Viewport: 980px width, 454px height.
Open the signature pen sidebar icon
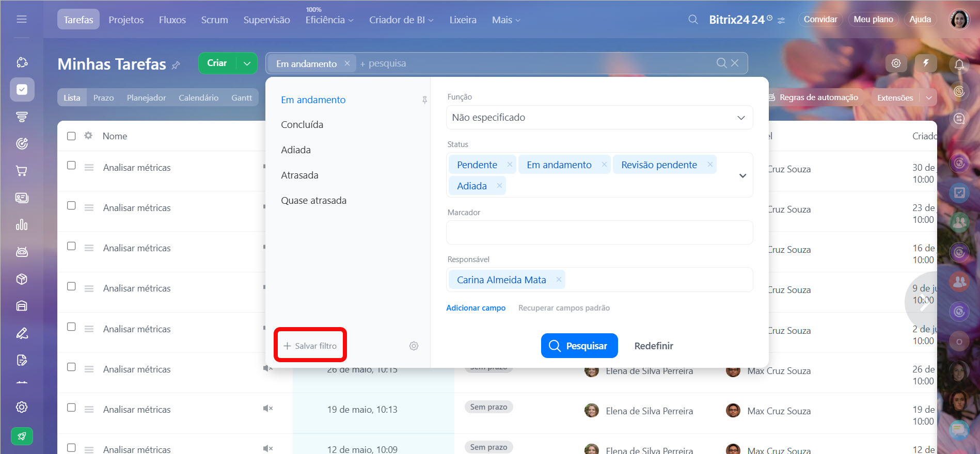pyautogui.click(x=22, y=333)
